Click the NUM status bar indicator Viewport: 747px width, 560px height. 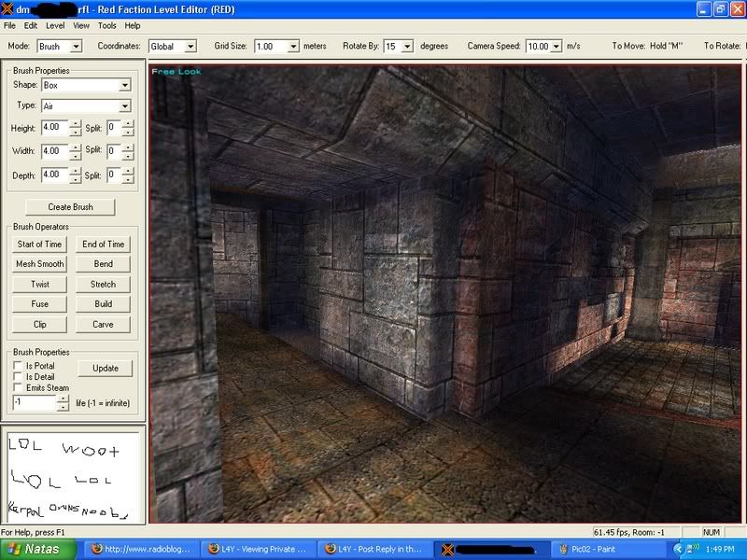point(712,532)
